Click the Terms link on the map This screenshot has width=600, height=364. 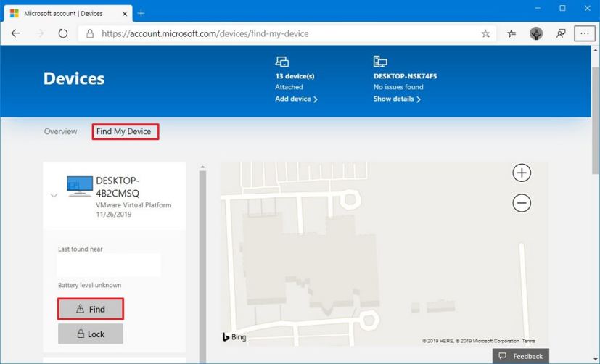pos(528,341)
